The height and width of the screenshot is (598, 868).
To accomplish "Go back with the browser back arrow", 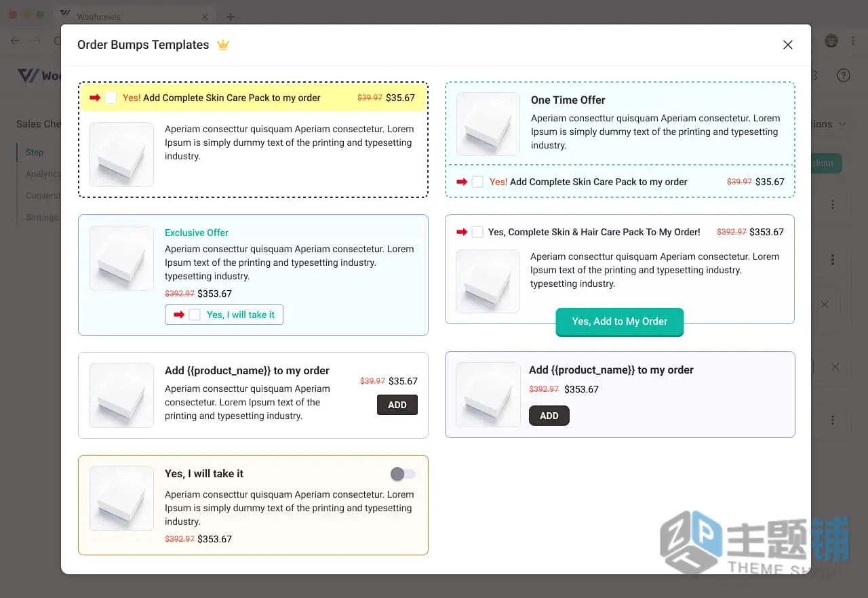I will 16,41.
